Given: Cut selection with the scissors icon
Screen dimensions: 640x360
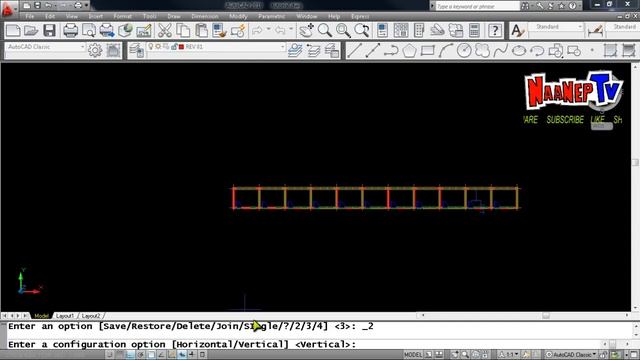Looking at the screenshot, I should pos(164,31).
